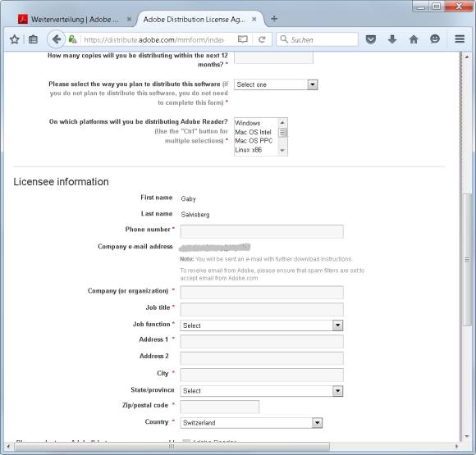
Task: Click the Licensee information heading
Action: click(x=61, y=182)
